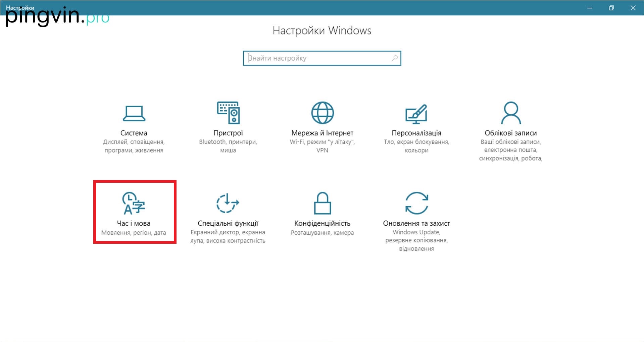Image resolution: width=644 pixels, height=342 pixels.
Task: Open Пристрої keyboard and speaker icon
Action: tap(228, 113)
